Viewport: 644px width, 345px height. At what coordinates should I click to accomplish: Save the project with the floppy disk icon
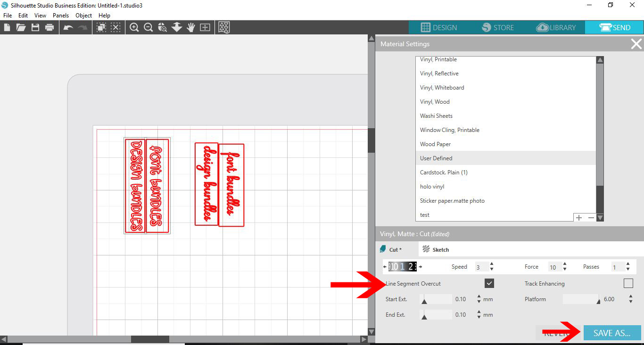click(x=35, y=27)
